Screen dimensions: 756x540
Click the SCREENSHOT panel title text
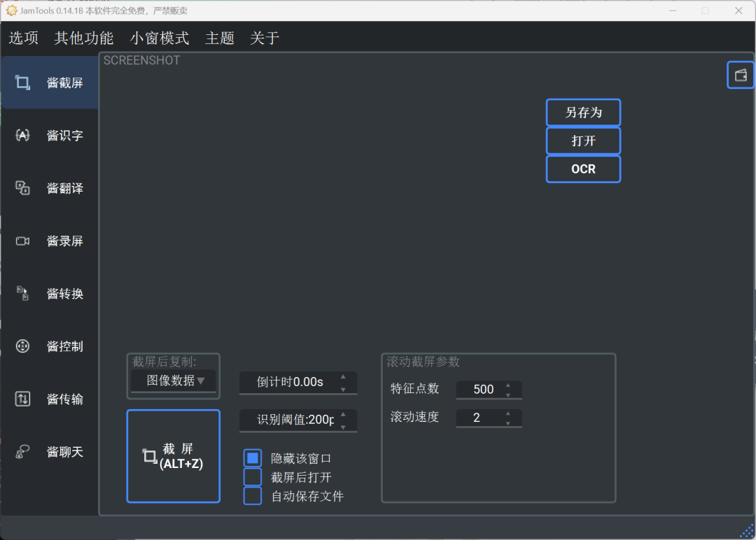pyautogui.click(x=141, y=60)
